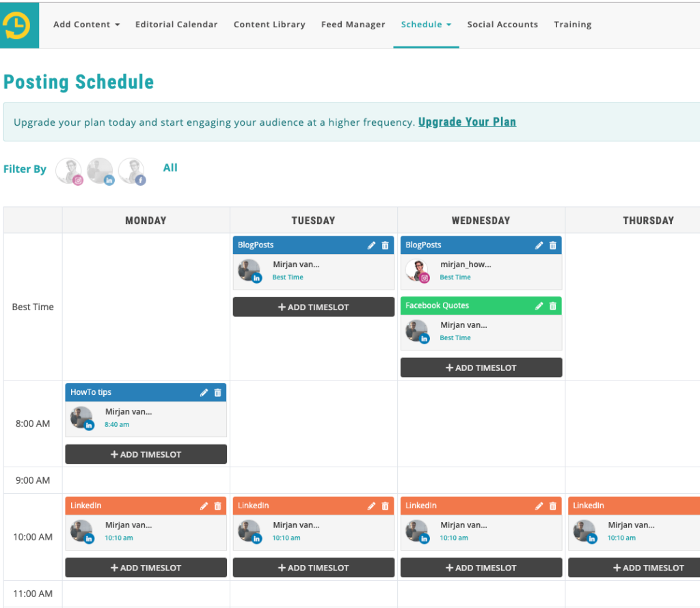Open the Editorial Calendar tab
This screenshot has width=700, height=608.
coord(176,25)
